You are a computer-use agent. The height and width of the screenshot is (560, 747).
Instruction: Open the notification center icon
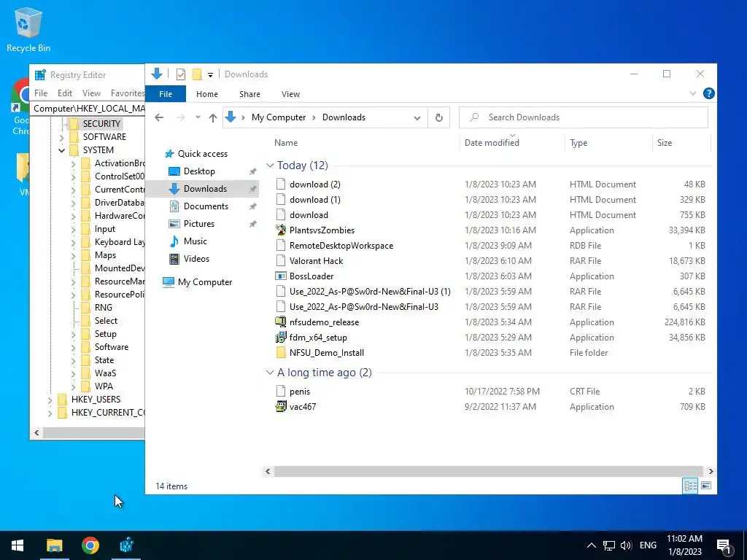[x=724, y=545]
